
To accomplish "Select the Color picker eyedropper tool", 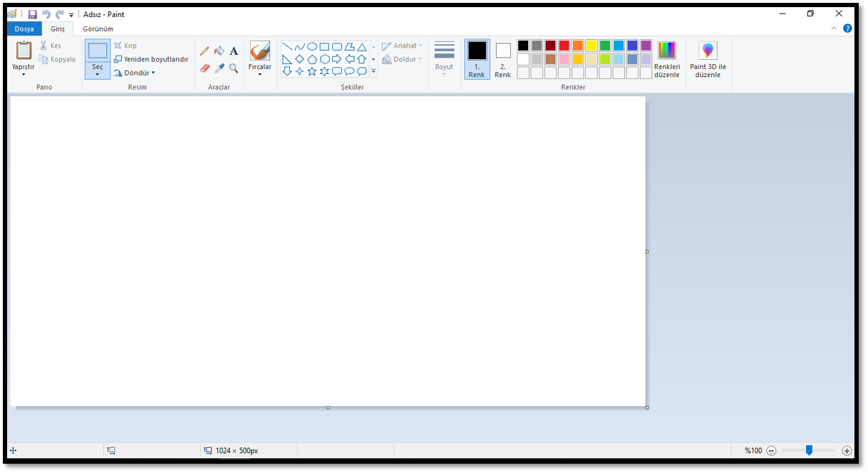I will pyautogui.click(x=219, y=68).
